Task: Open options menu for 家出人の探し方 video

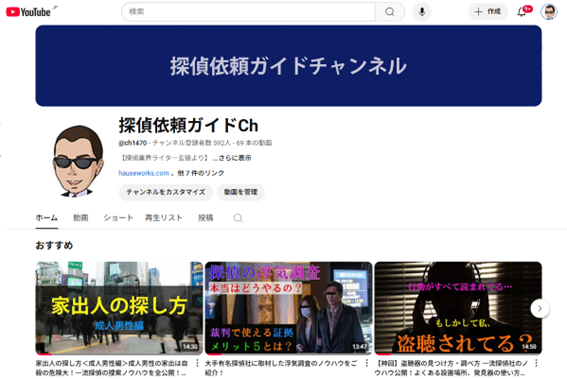Action: (197, 363)
